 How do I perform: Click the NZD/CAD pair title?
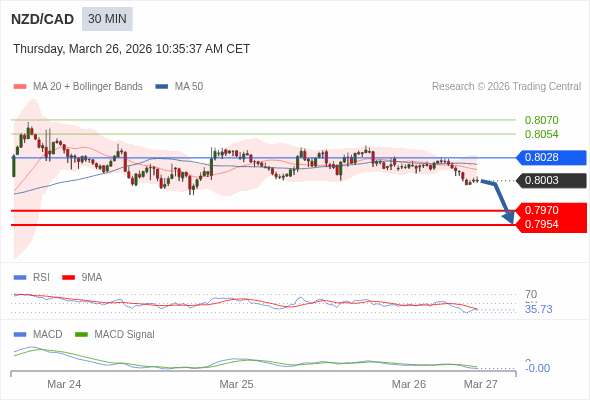point(43,19)
